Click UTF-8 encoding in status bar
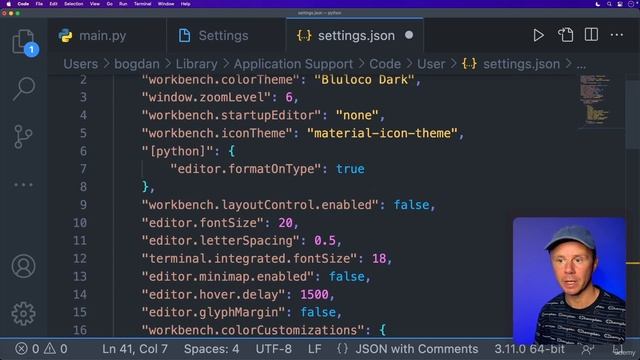 [x=273, y=349]
